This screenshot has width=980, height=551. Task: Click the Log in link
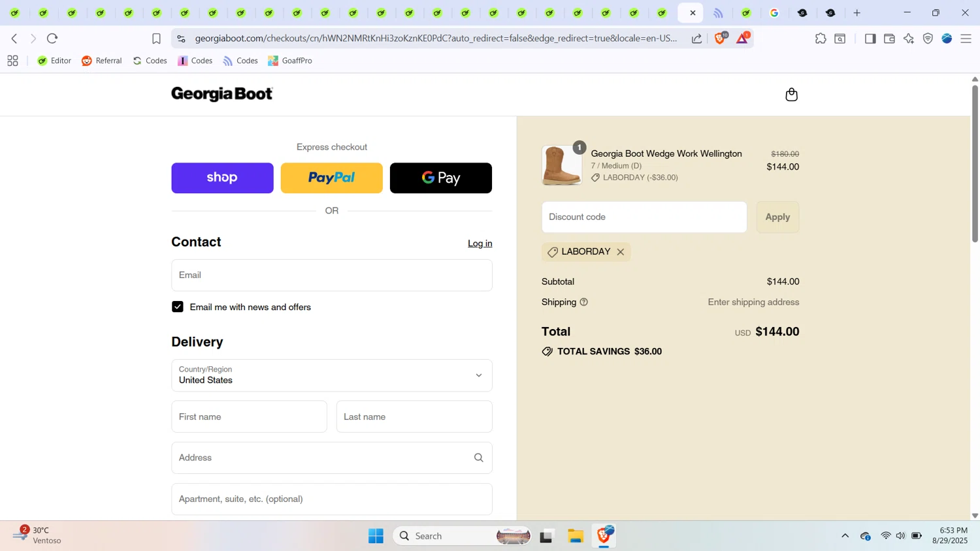pos(480,244)
